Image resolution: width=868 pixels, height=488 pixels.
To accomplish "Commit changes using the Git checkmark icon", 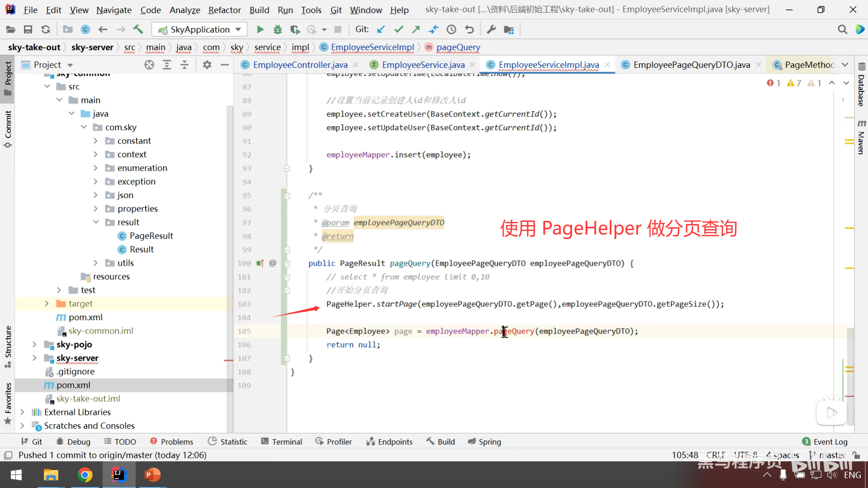I will (398, 29).
